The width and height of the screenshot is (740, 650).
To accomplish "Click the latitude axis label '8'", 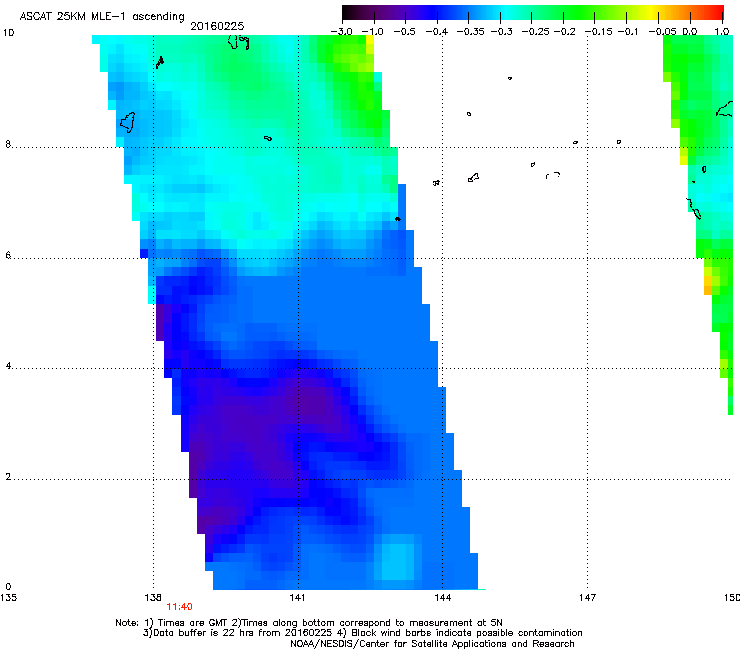I will point(8,144).
